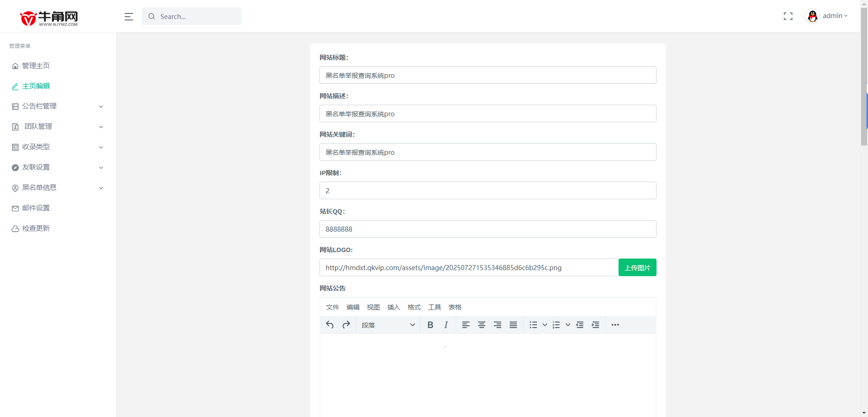The image size is (868, 417).
Task: Open the 编辑 editor menu
Action: tap(353, 307)
